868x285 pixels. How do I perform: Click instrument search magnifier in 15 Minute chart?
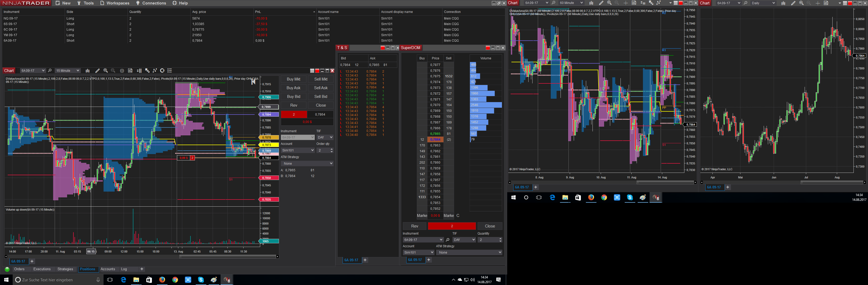point(50,71)
